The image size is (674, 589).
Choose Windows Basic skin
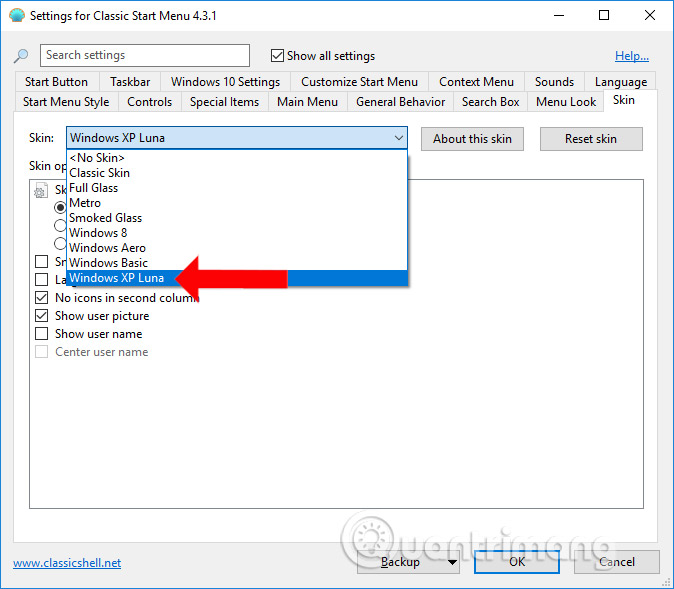coord(237,263)
